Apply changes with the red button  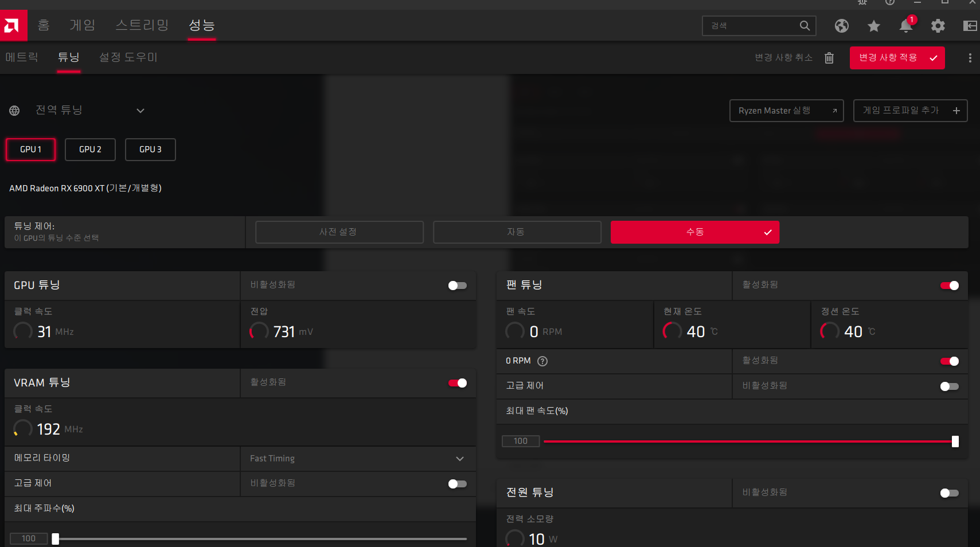click(x=897, y=58)
